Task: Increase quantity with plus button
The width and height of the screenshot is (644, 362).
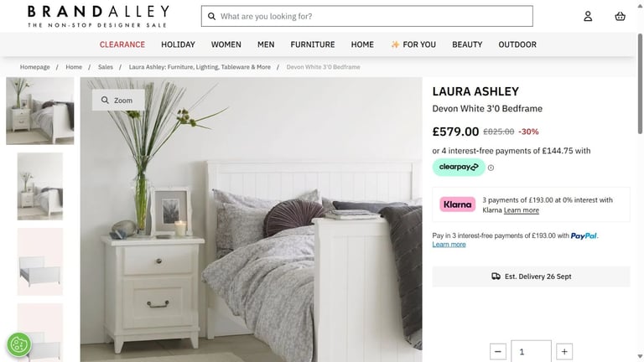Action: click(564, 352)
